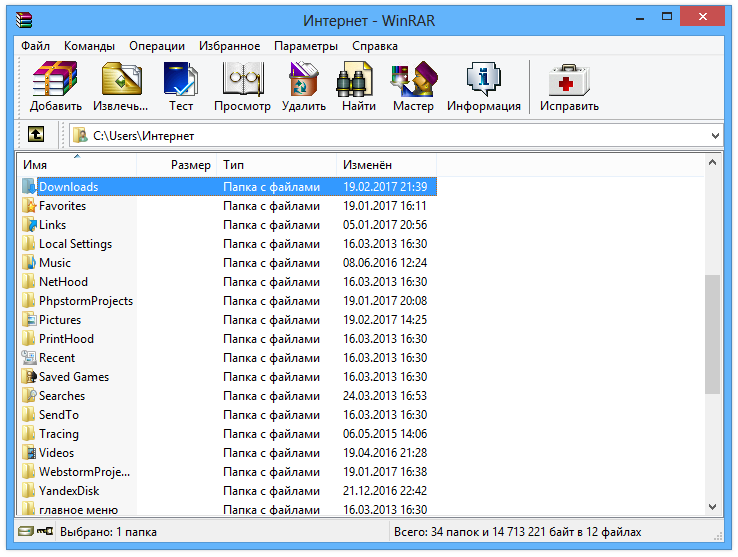Image resolution: width=738 pixels, height=557 pixels.
Task: Sort by the Имя column header
Action: [78, 165]
